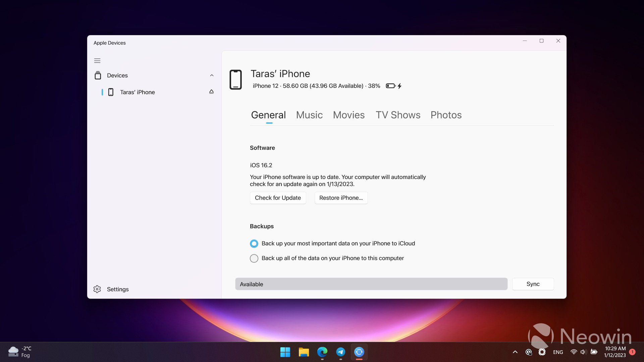Select back up to this computer option

(x=254, y=258)
